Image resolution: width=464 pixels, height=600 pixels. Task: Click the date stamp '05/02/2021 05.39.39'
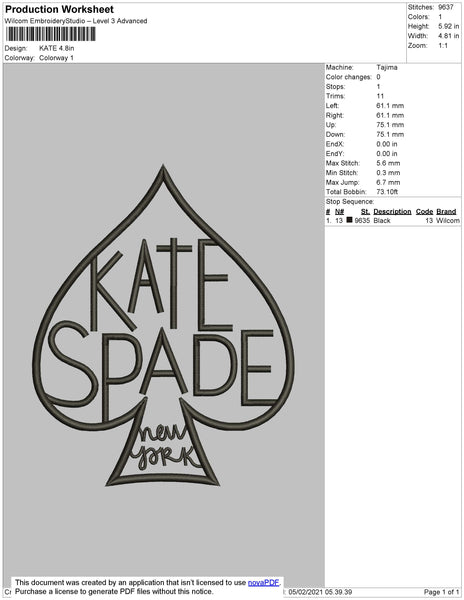point(320,592)
